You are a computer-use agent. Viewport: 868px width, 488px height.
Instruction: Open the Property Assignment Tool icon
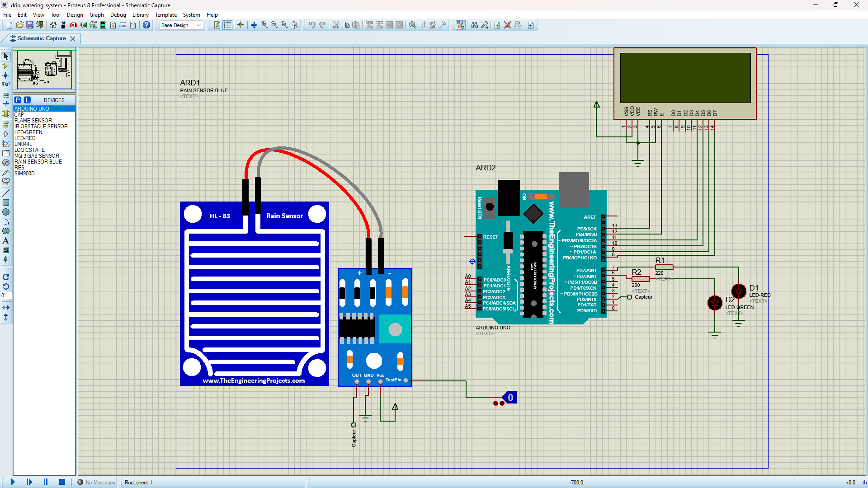pyautogui.click(x=484, y=25)
